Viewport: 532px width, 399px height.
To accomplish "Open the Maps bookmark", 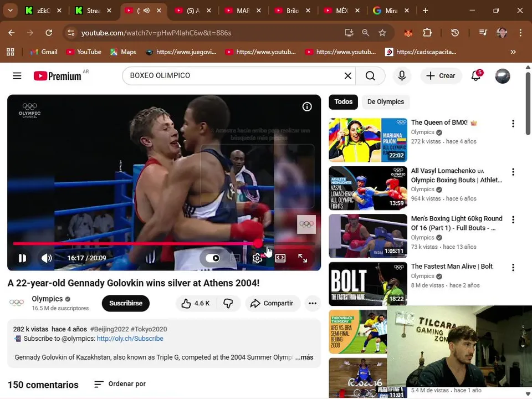I will click(x=123, y=52).
